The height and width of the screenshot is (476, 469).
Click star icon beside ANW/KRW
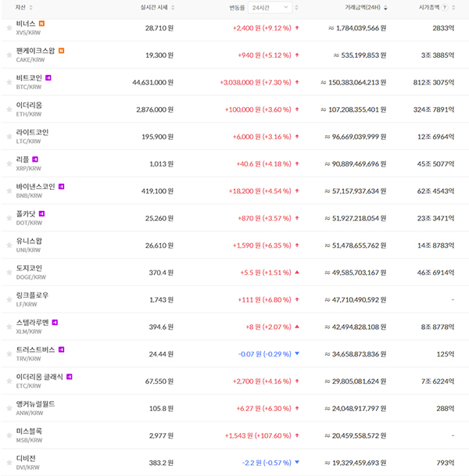pos(9,408)
